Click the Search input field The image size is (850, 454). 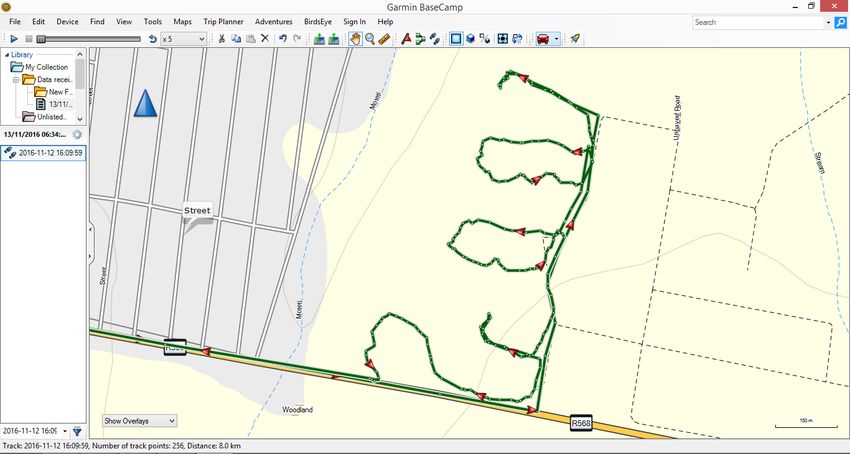point(758,22)
